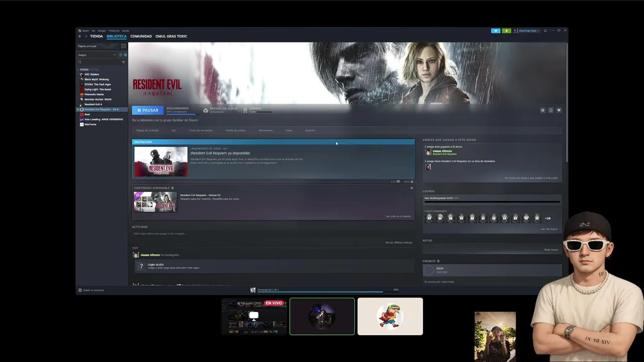
Task: Open the Soporte link
Action: pyautogui.click(x=310, y=130)
